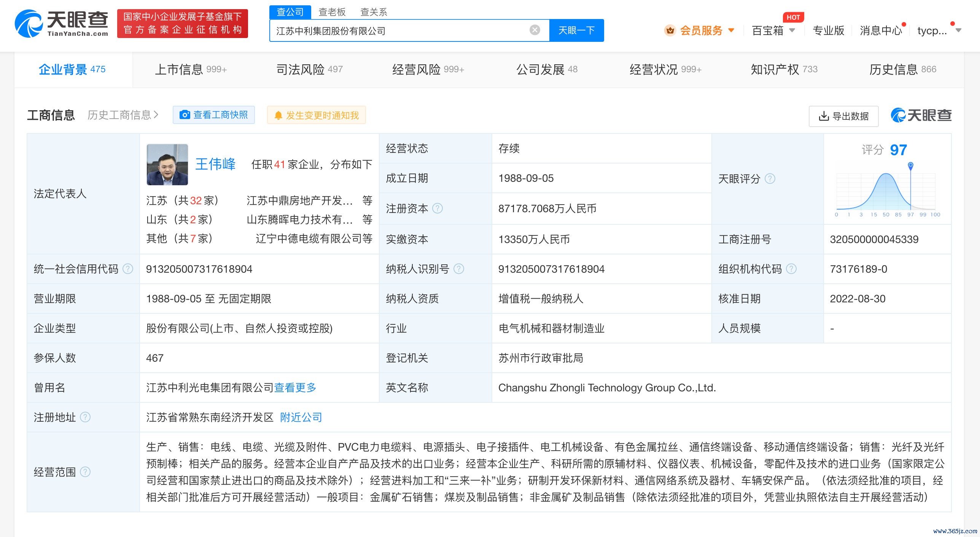The image size is (980, 537).
Task: Click registered capital 87178.7068万人民币
Action: point(547,208)
